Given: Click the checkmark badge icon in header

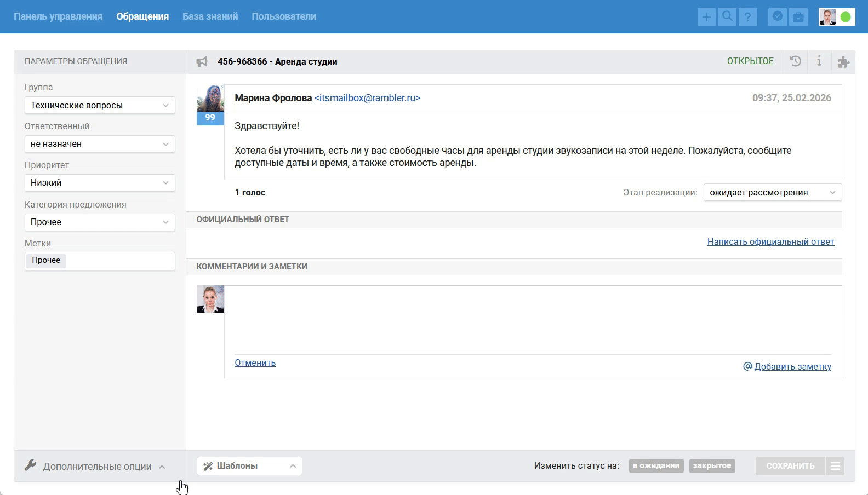Looking at the screenshot, I should click(777, 17).
